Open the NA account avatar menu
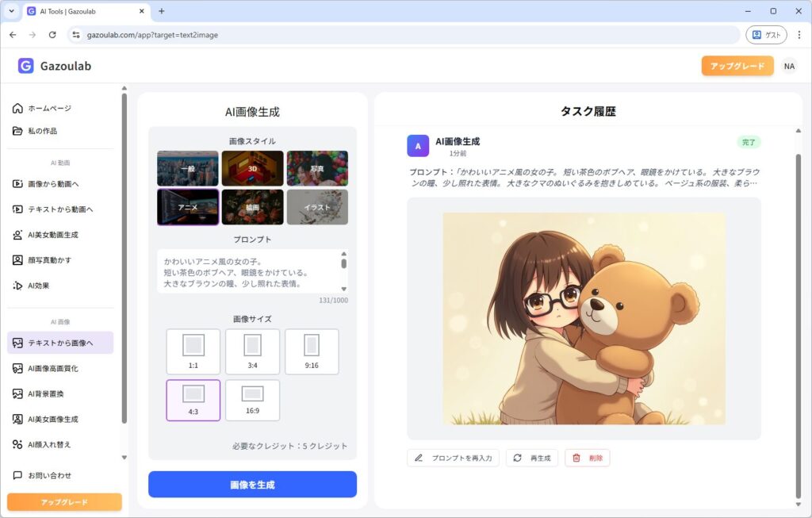 point(789,67)
